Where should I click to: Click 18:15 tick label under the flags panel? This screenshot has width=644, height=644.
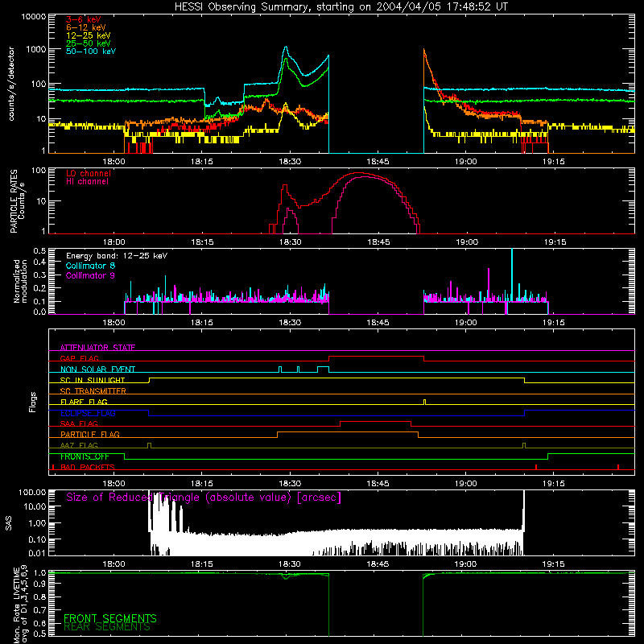[202, 484]
